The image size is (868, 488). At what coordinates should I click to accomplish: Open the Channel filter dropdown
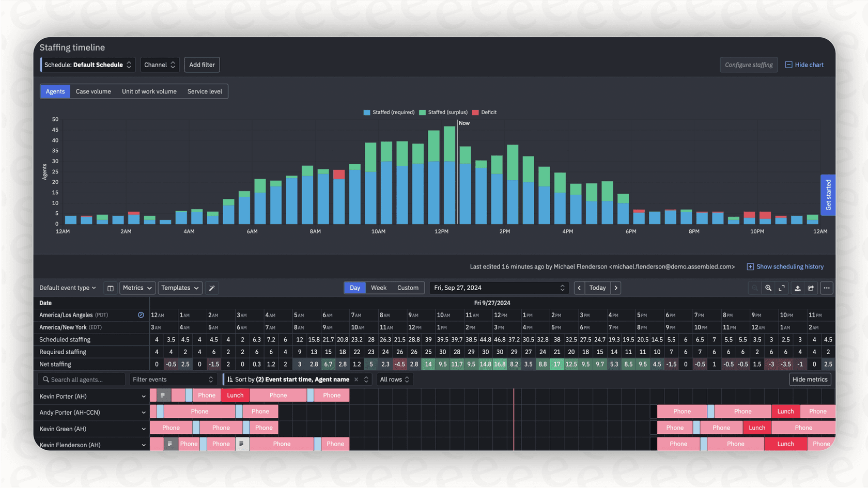click(160, 65)
